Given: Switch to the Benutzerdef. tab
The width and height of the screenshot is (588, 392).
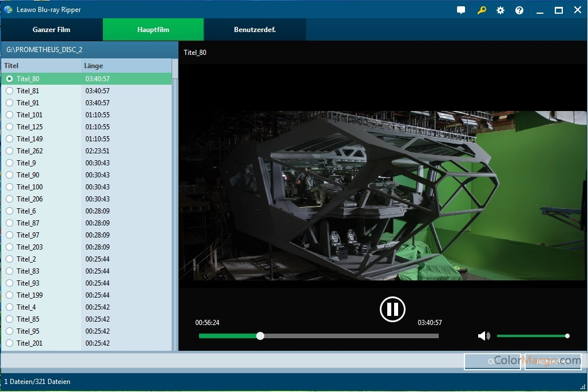Looking at the screenshot, I should tap(255, 30).
